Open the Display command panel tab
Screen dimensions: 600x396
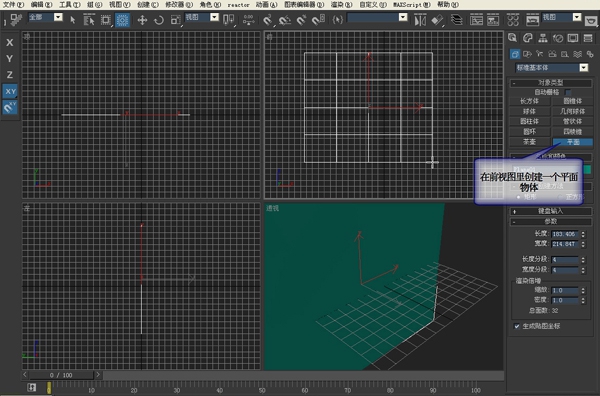(x=573, y=38)
